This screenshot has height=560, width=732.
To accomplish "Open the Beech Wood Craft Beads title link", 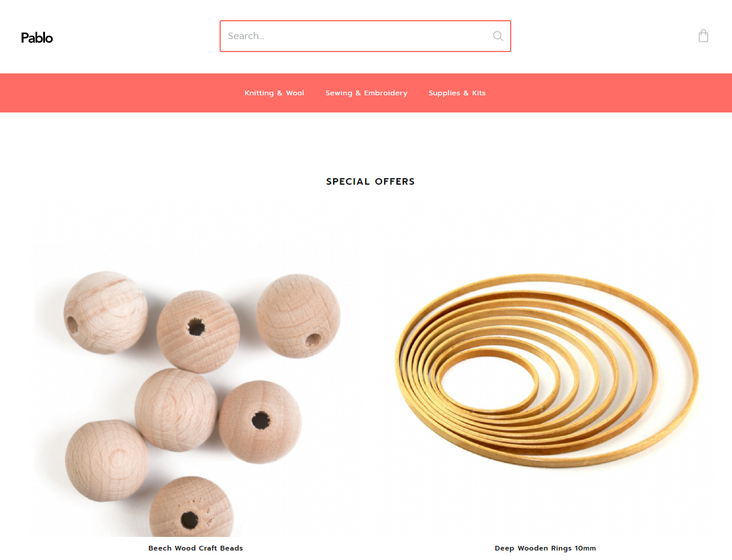I will coord(196,548).
